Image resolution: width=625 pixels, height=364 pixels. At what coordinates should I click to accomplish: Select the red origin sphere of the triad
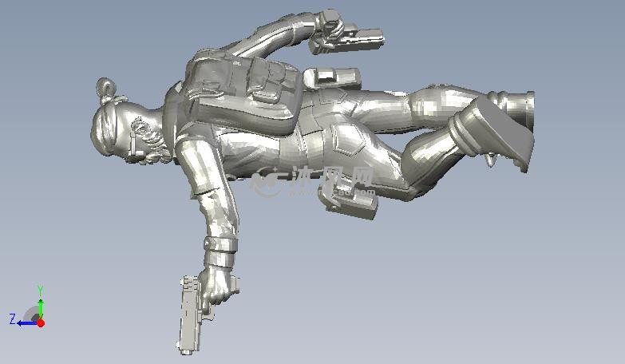pyautogui.click(x=41, y=322)
